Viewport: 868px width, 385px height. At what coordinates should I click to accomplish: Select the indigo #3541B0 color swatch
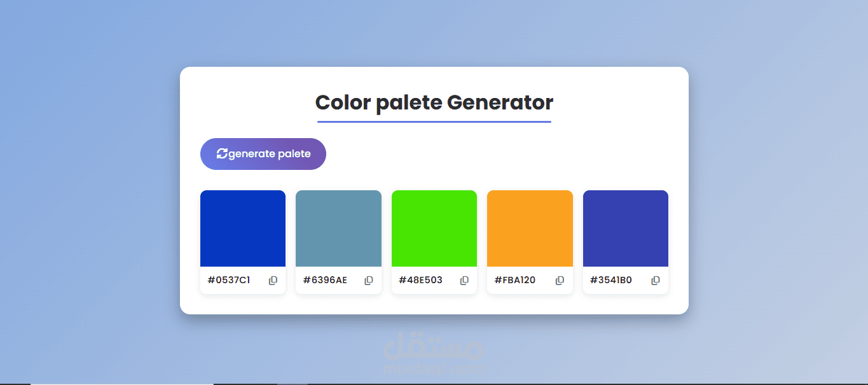(x=625, y=228)
